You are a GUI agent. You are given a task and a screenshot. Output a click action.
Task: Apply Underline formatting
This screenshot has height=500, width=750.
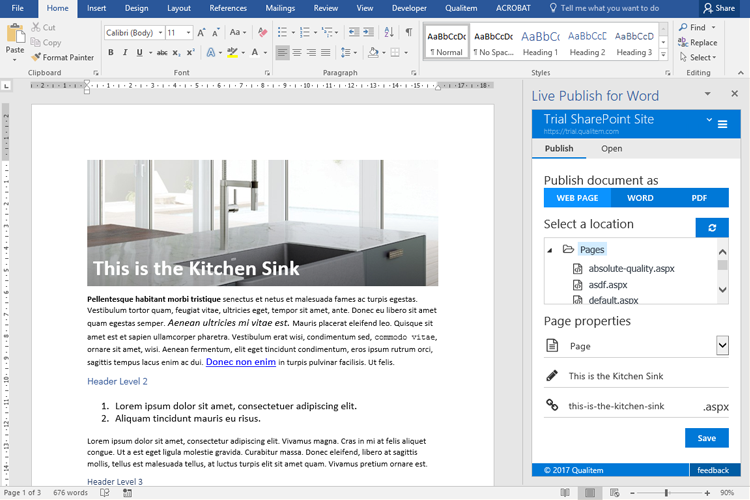139,53
